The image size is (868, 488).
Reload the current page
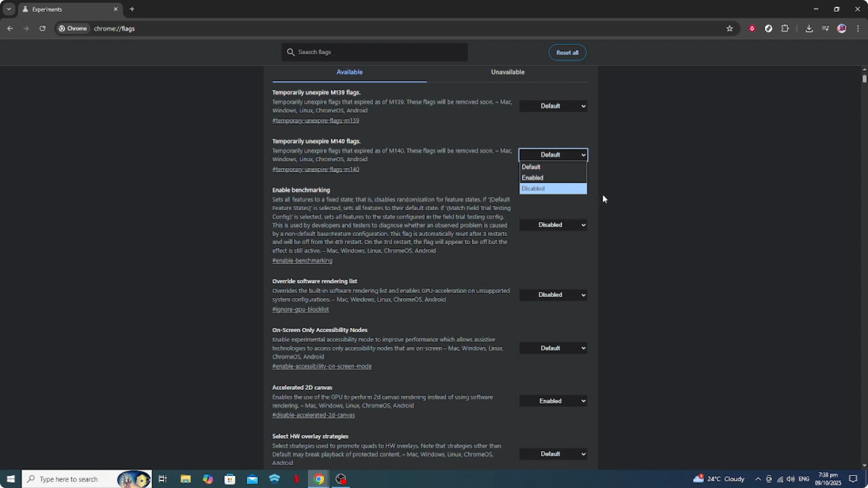tap(42, 29)
